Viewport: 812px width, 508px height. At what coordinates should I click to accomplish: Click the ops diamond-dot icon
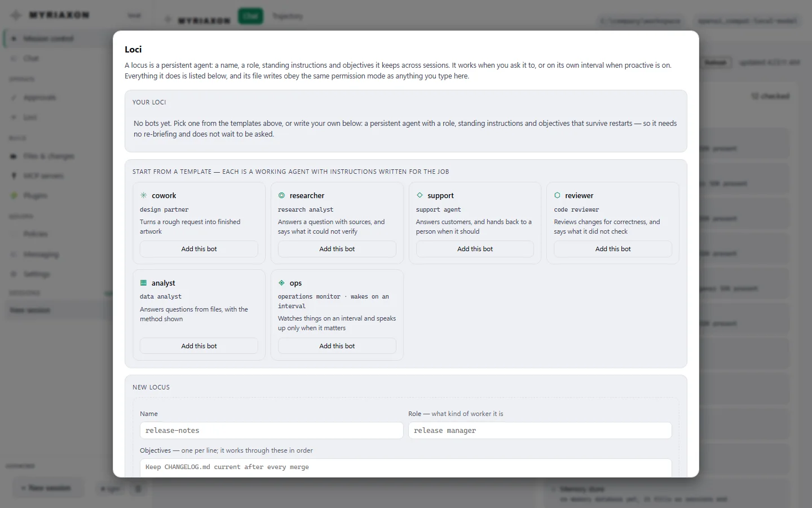coord(281,283)
